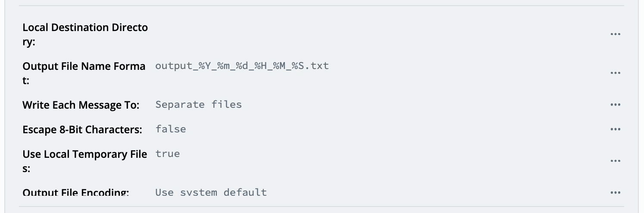Open ellipsis menu for Output File Name Format
Viewport: 644px width, 213px height.
615,73
